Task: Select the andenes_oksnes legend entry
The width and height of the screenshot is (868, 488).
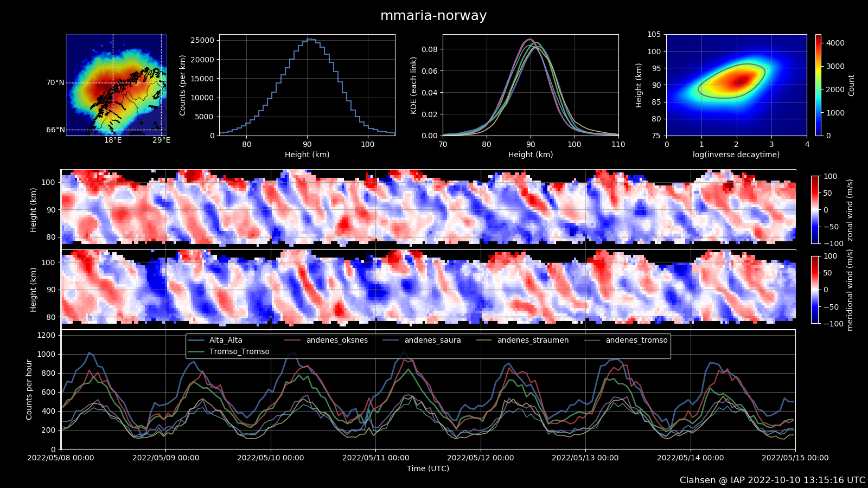Action: click(x=326, y=341)
